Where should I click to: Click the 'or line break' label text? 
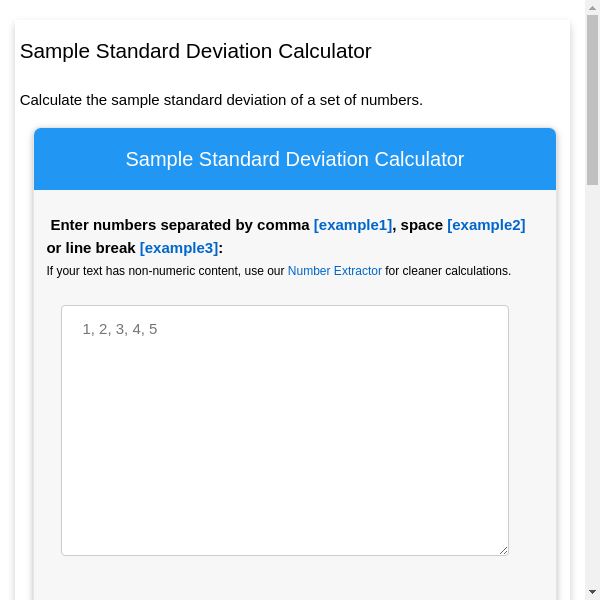(x=91, y=248)
